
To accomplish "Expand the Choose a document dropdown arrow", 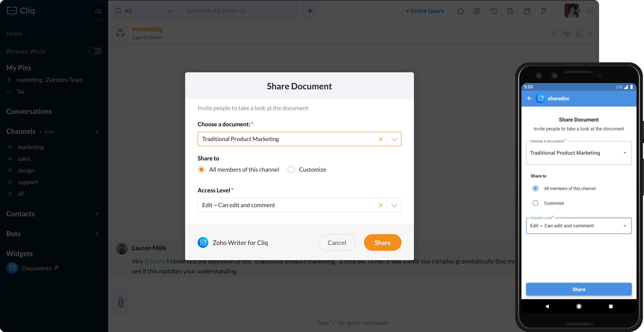I will [x=394, y=139].
